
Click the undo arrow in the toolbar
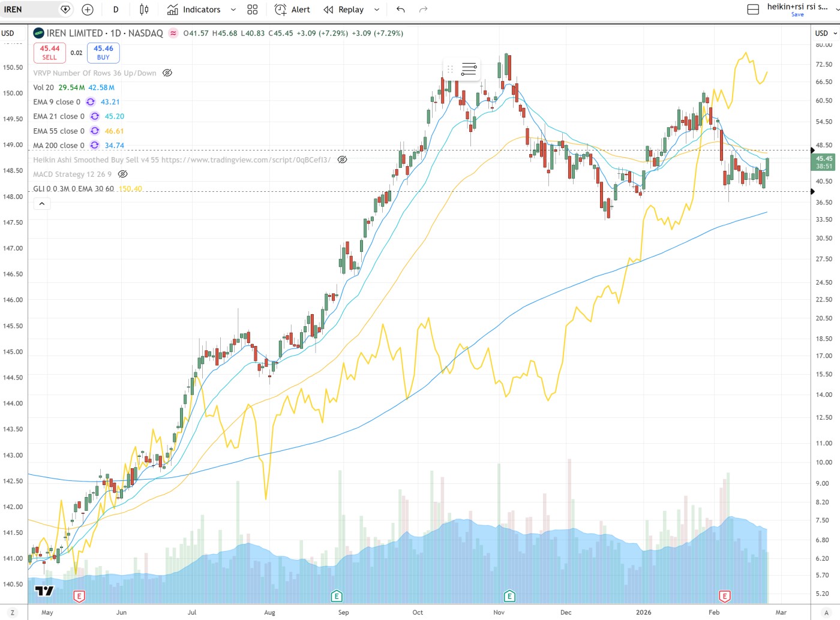(401, 10)
